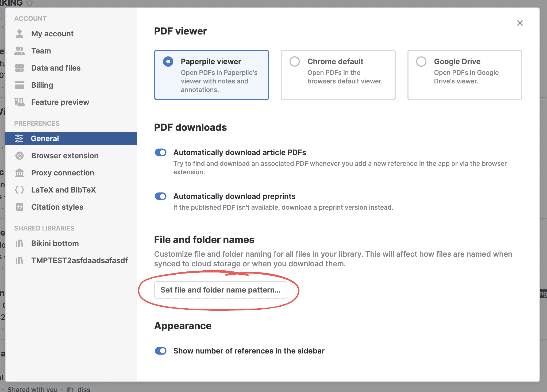Viewport: 547px width, 392px height.
Task: Close the settings dialog
Action: click(520, 23)
